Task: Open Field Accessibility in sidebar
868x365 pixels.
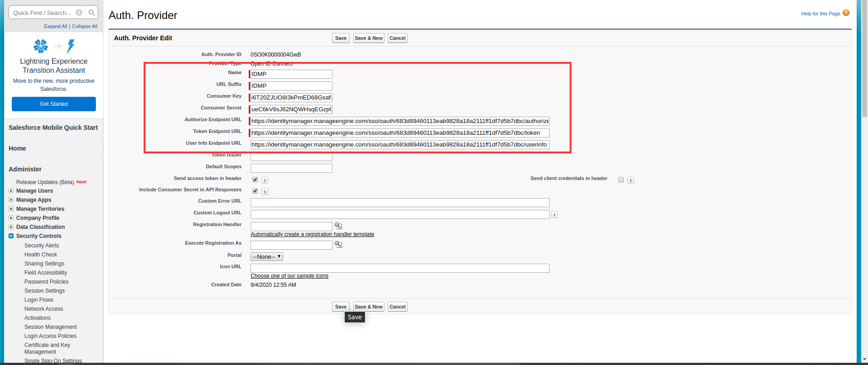Action: (46, 273)
